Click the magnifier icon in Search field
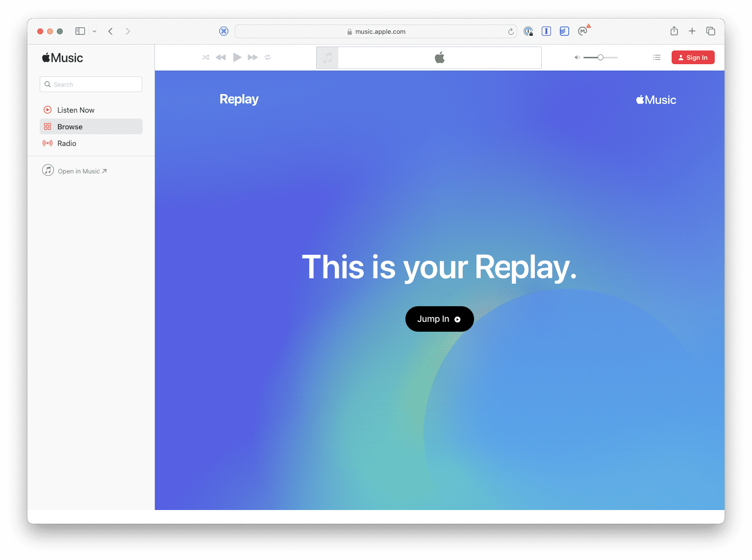Viewport: 752px width, 560px height. click(x=48, y=84)
